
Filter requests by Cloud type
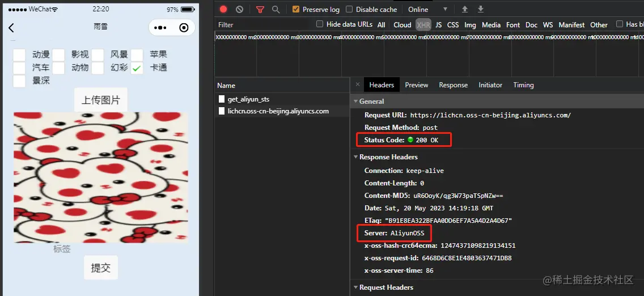pos(402,24)
